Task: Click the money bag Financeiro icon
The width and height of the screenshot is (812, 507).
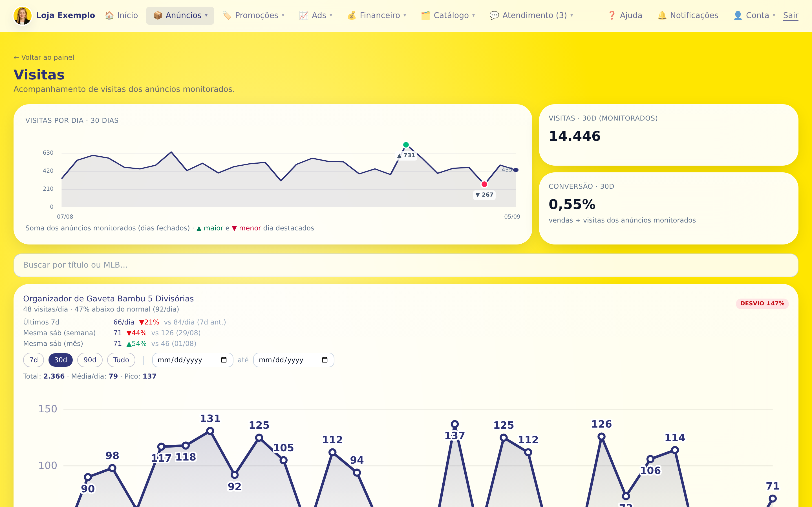Action: coord(352,15)
